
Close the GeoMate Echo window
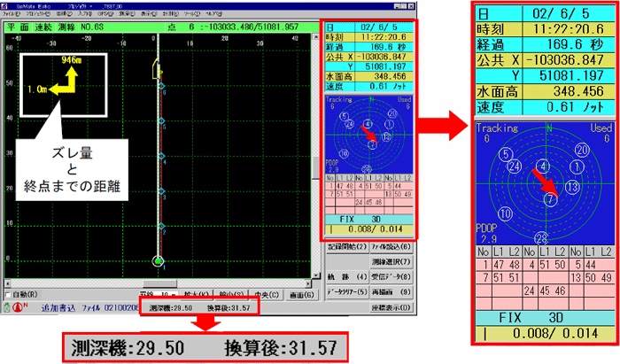point(411,6)
